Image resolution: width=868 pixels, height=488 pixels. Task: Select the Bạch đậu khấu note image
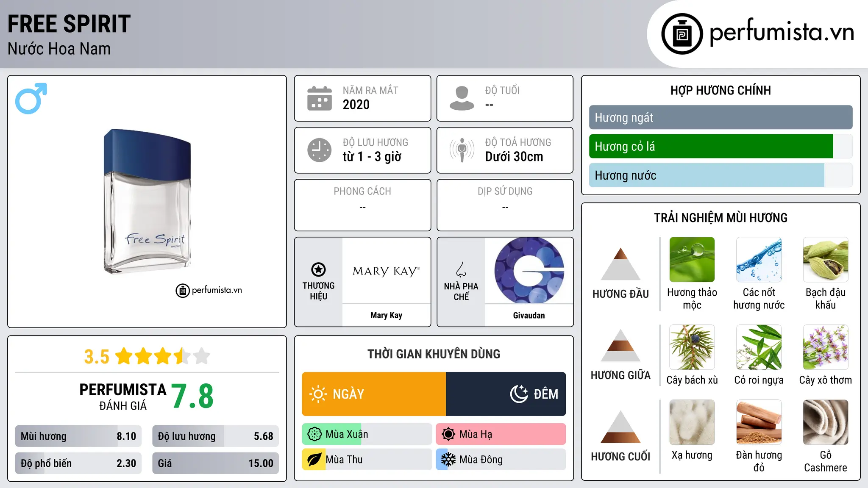coord(826,260)
